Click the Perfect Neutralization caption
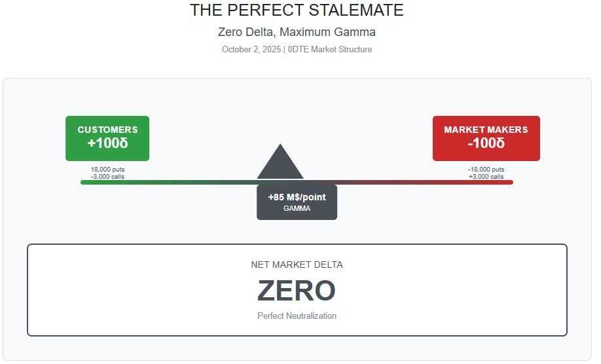Screen dimensions: 601x364 click(297, 316)
